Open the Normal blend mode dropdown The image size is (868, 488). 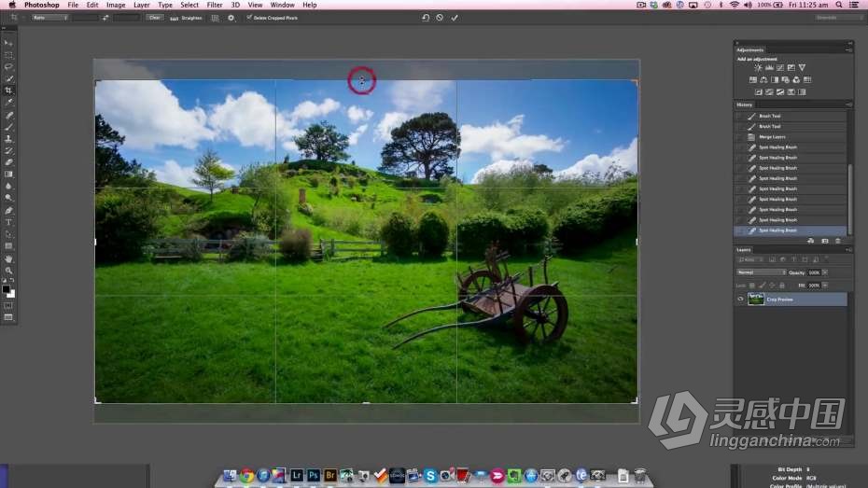coord(762,272)
